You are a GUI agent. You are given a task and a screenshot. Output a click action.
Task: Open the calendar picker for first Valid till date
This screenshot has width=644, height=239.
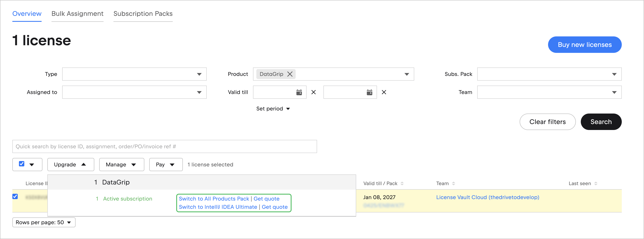pos(299,92)
